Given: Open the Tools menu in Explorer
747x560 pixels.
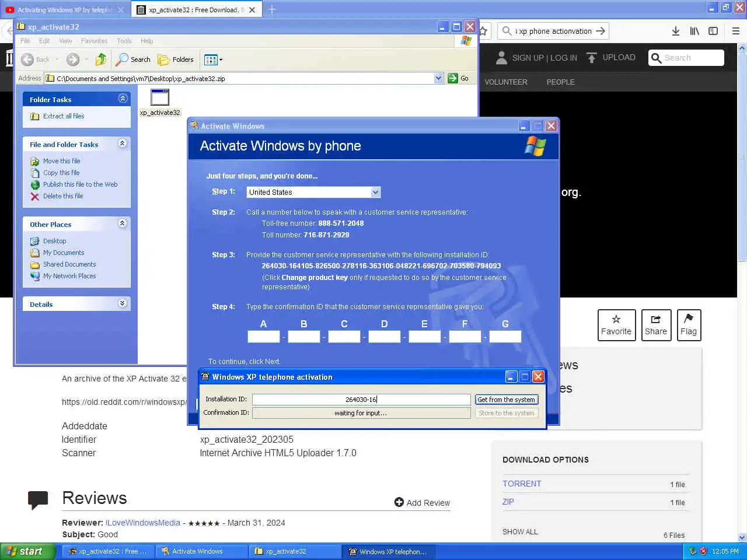Looking at the screenshot, I should click(x=124, y=41).
